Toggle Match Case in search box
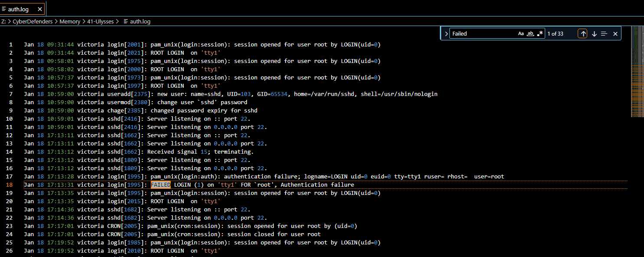644x257 pixels. coord(521,33)
